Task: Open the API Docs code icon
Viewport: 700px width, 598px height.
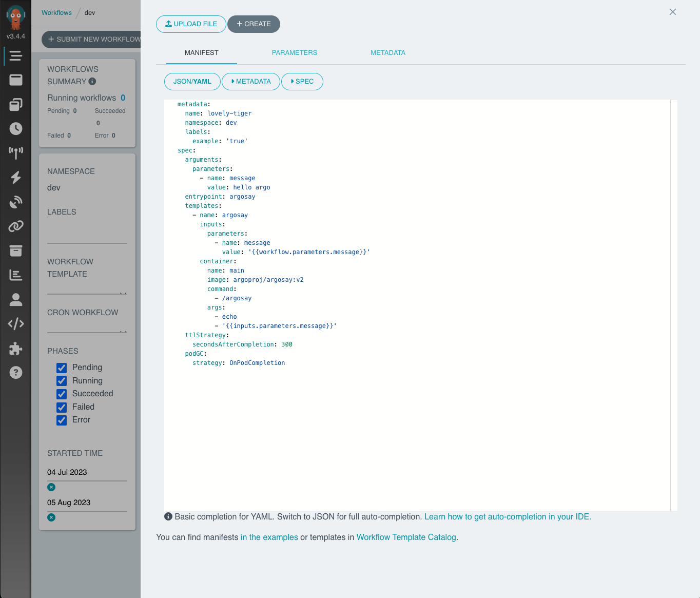Action: pyautogui.click(x=16, y=323)
